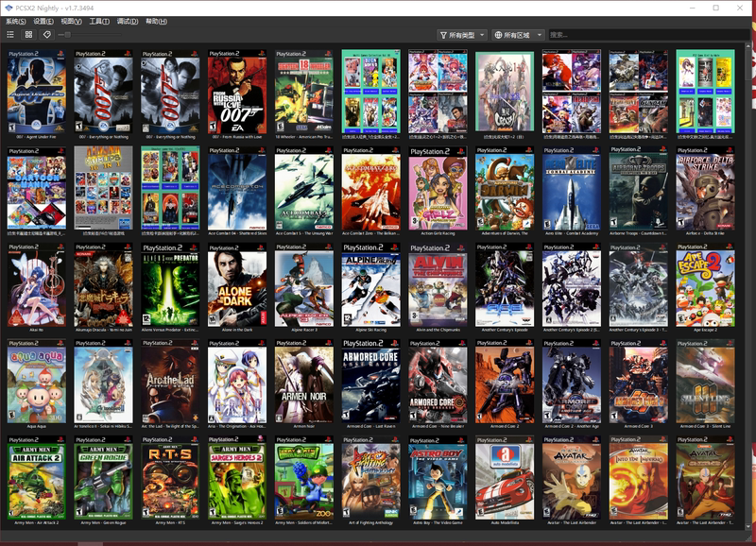Image resolution: width=756 pixels, height=546 pixels.
Task: Select Auto Modellista cover
Action: coord(505,478)
